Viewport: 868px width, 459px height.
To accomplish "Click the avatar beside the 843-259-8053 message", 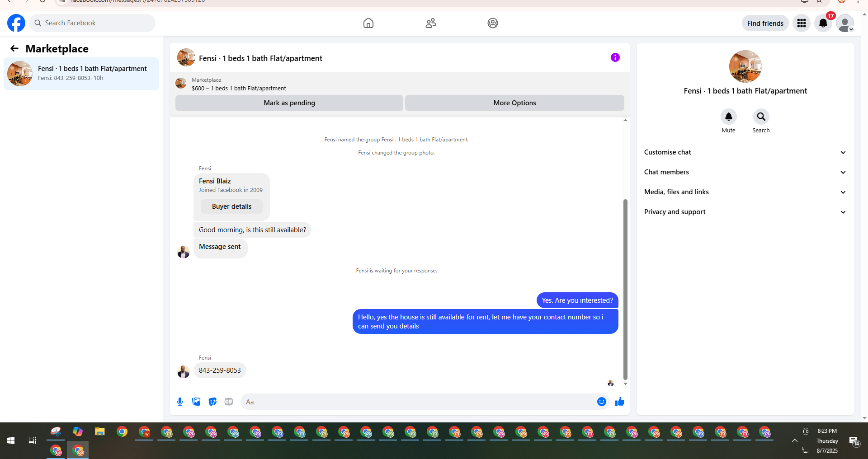I will click(x=184, y=372).
